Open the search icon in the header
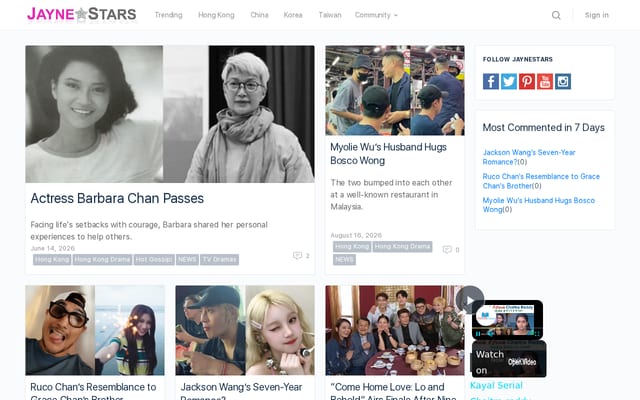The height and width of the screenshot is (400, 640). tap(556, 15)
